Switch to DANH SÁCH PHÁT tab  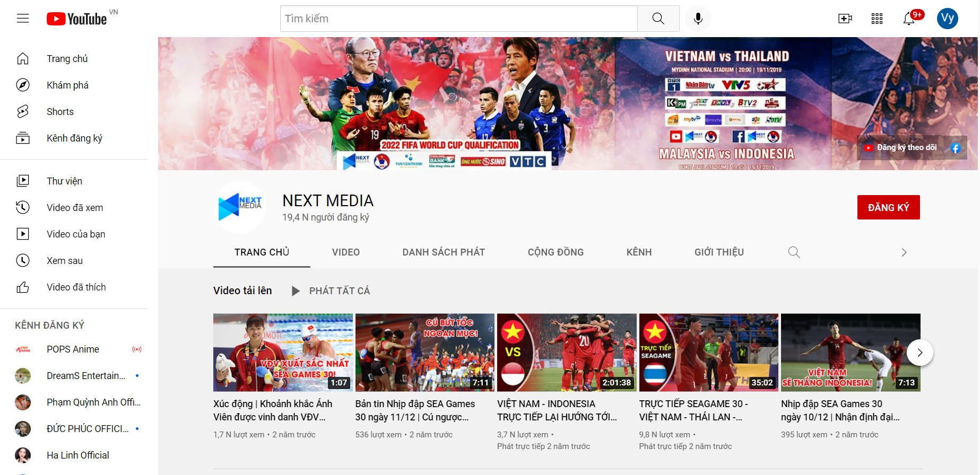pos(444,252)
